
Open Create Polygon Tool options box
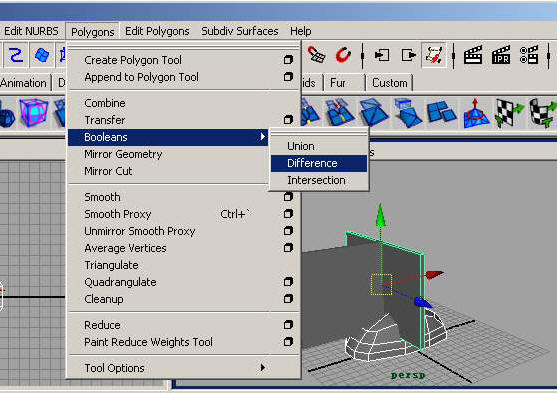point(288,60)
